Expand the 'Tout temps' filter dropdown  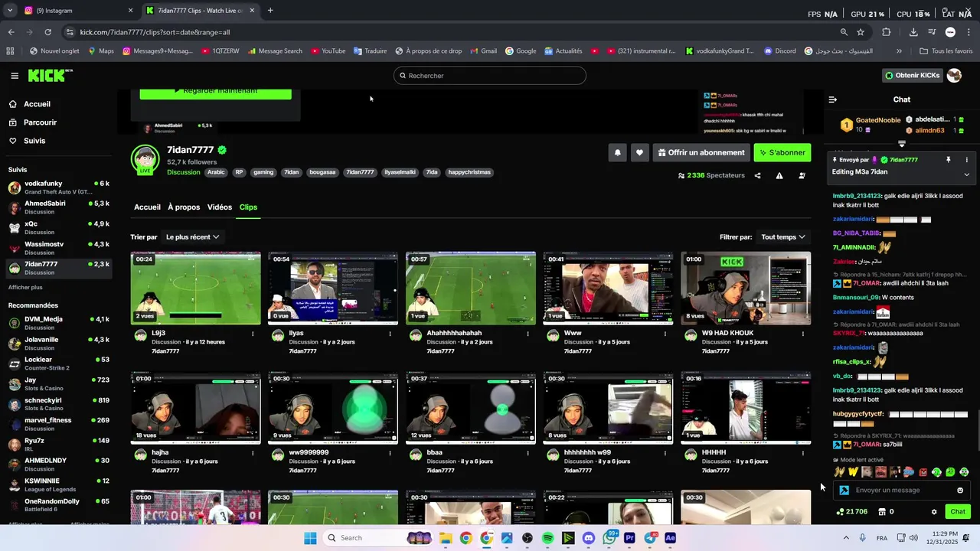point(783,237)
